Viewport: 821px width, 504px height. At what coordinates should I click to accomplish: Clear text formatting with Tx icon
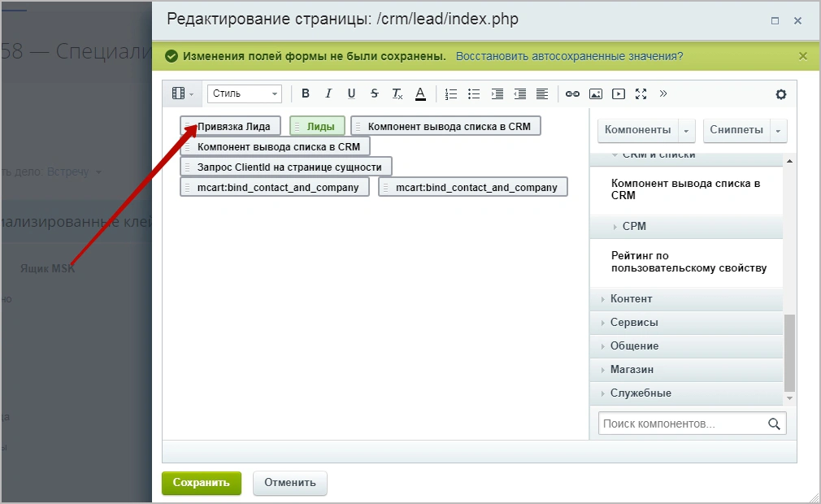(397, 93)
